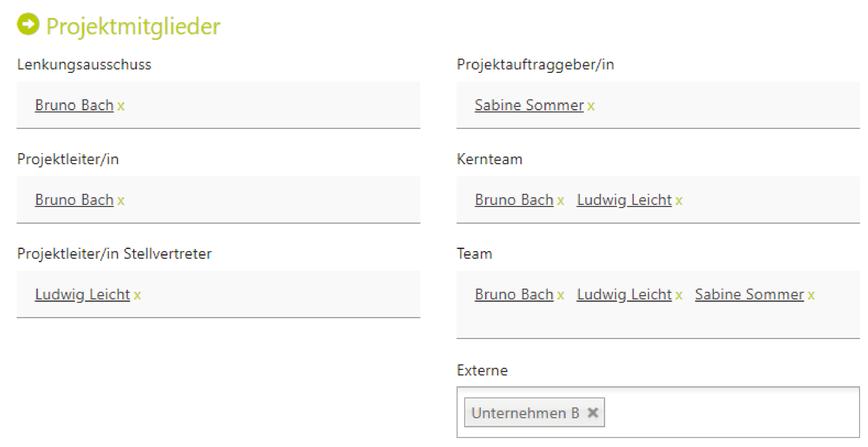The width and height of the screenshot is (868, 447).
Task: Click the green arrow icon beside Projektmitglieder
Action: coord(28,24)
